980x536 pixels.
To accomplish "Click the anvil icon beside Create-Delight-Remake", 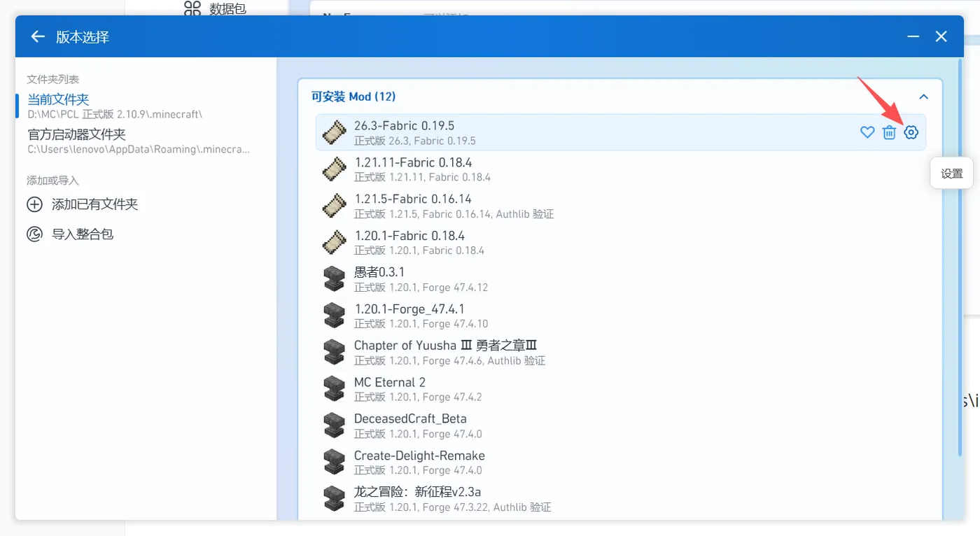I will 334,462.
